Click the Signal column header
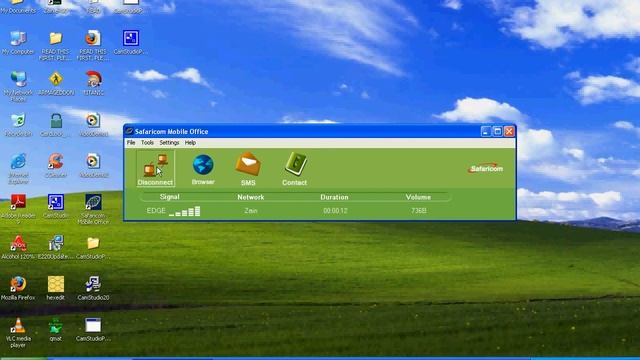This screenshot has width=640, height=360. point(169,197)
